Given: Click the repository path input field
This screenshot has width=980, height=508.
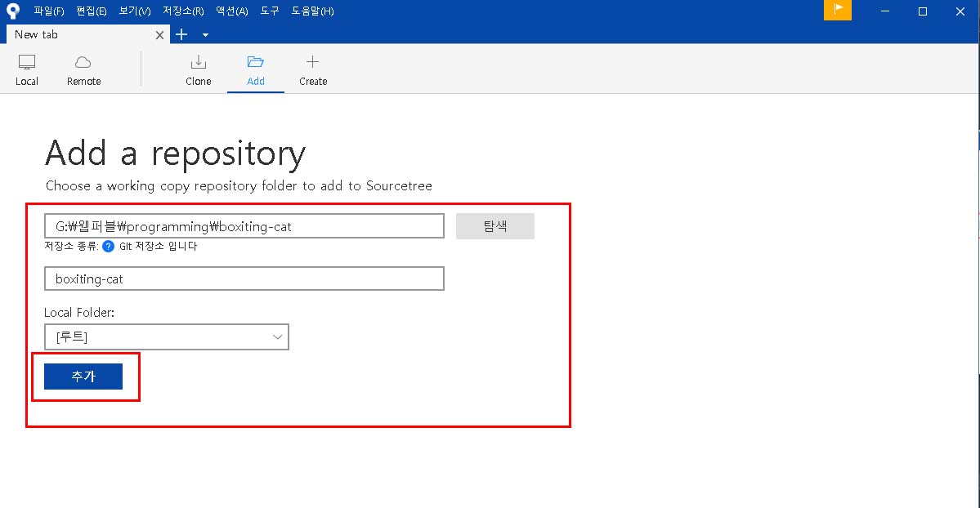Looking at the screenshot, I should [244, 226].
